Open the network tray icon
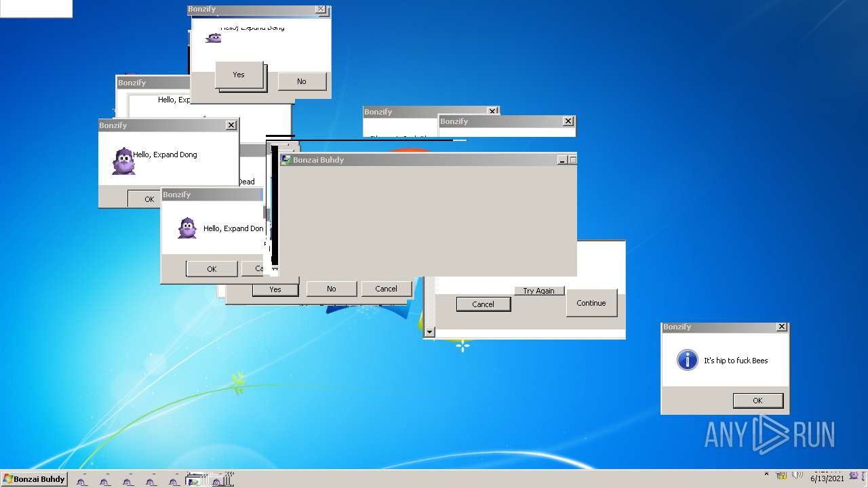 pos(782,475)
